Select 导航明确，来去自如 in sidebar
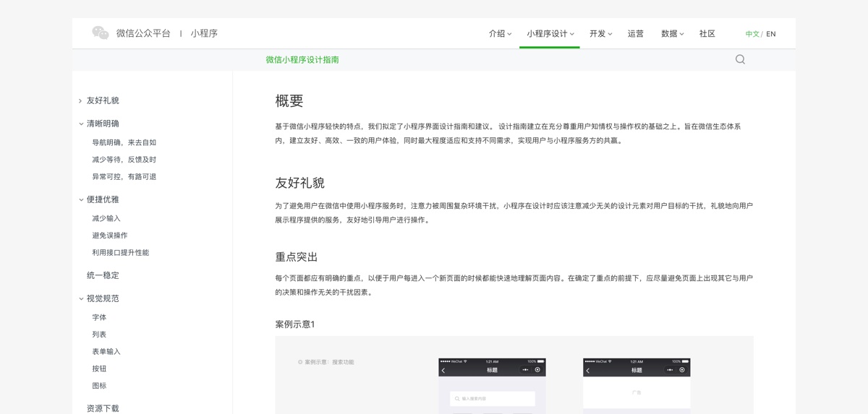This screenshot has width=868, height=414. [124, 142]
